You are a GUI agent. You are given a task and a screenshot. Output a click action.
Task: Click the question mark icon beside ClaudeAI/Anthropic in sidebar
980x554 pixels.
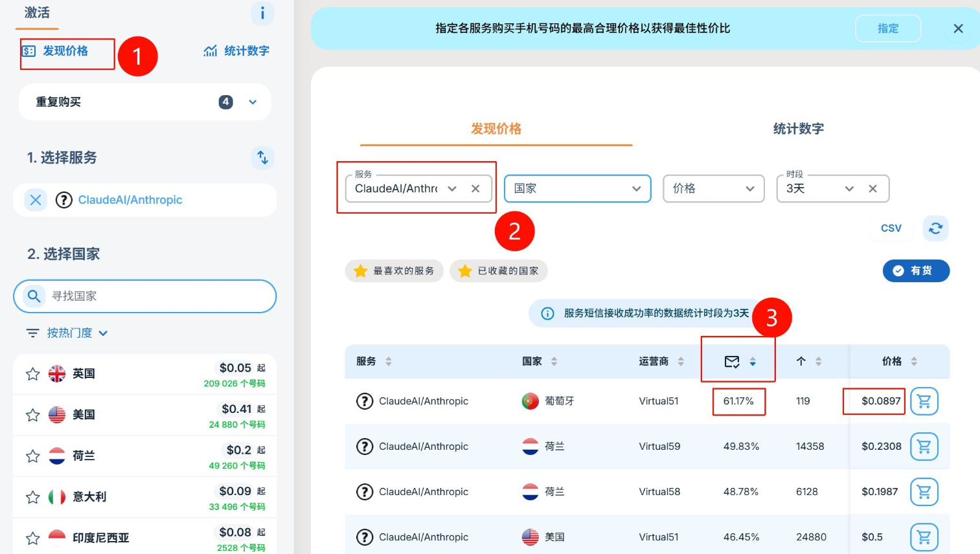tap(63, 200)
